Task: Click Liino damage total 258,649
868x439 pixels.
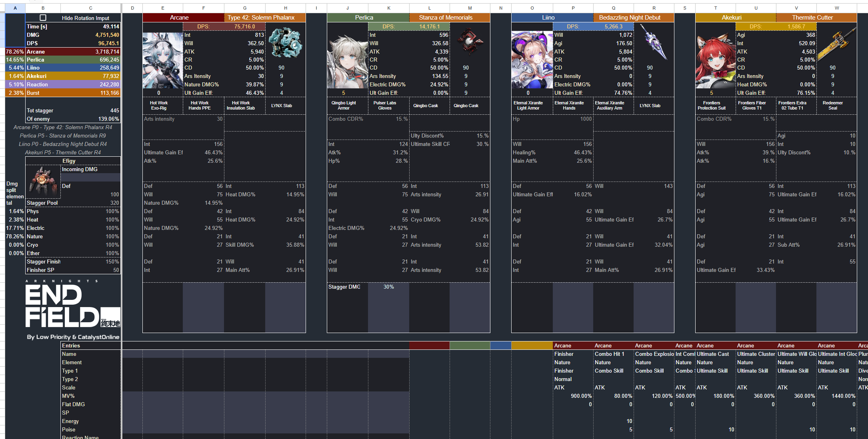Action: (x=109, y=68)
